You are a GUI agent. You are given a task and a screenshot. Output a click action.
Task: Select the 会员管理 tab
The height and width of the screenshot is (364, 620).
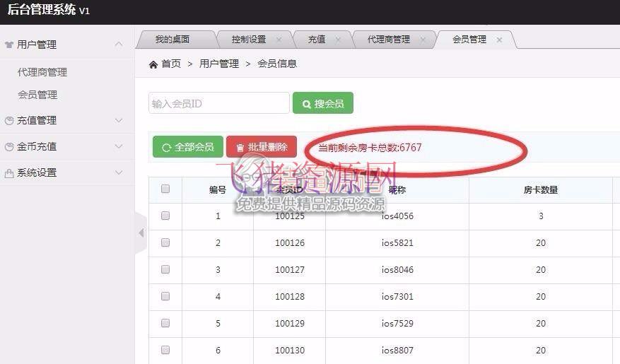coord(469,40)
